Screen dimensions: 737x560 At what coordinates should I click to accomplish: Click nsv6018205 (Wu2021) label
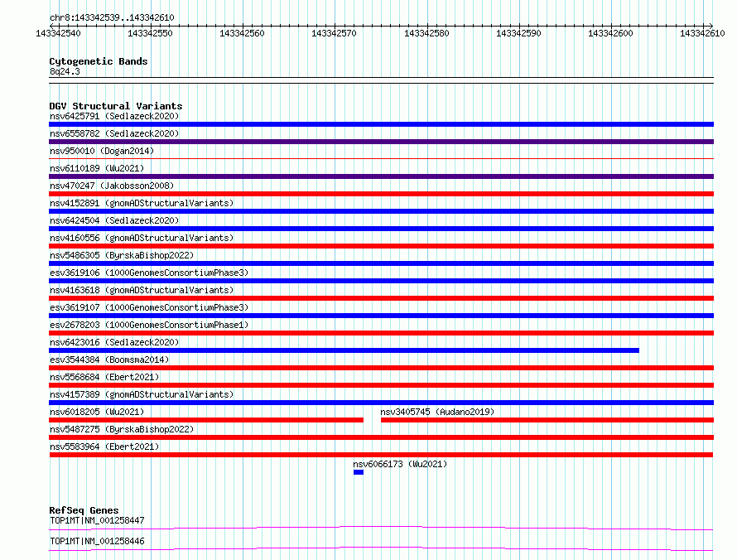pyautogui.click(x=97, y=412)
